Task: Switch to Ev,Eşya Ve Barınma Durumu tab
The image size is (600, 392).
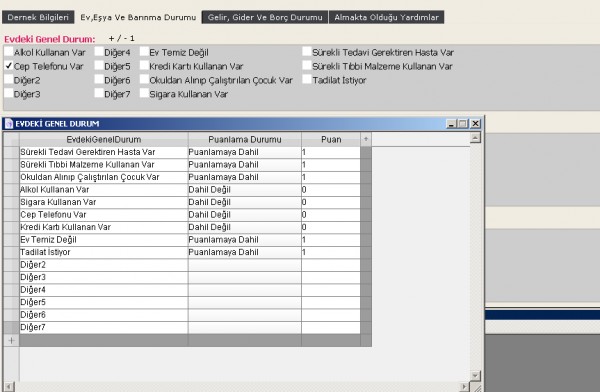Action: point(138,17)
